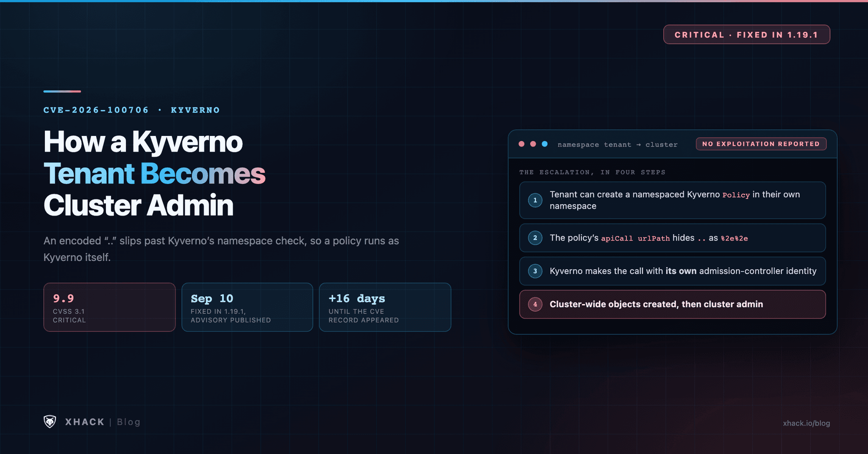Image resolution: width=868 pixels, height=454 pixels.
Task: Click the "%2e%2e" code text in step 2
Action: coord(734,238)
